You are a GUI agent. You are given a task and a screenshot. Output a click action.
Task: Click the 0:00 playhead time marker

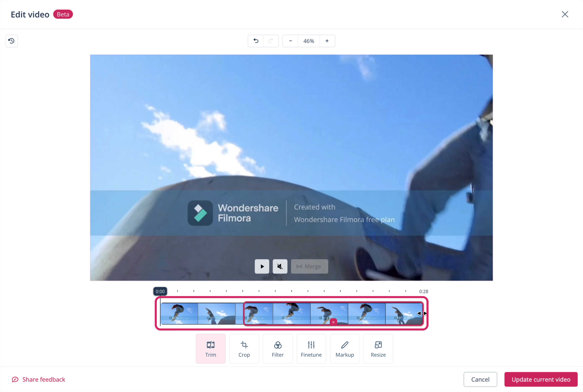pos(160,291)
